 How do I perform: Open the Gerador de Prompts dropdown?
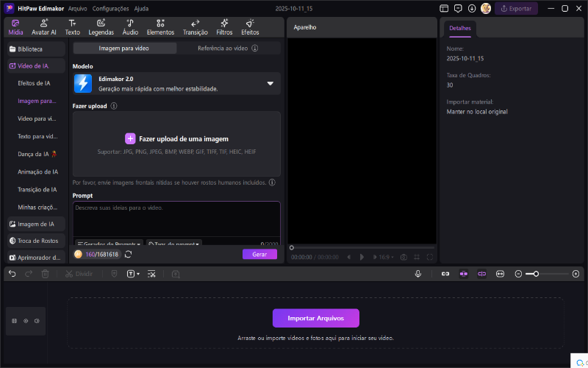coord(109,244)
